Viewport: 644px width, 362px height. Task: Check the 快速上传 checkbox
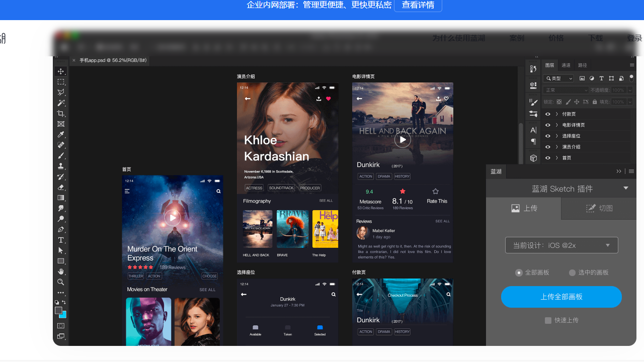coord(548,320)
